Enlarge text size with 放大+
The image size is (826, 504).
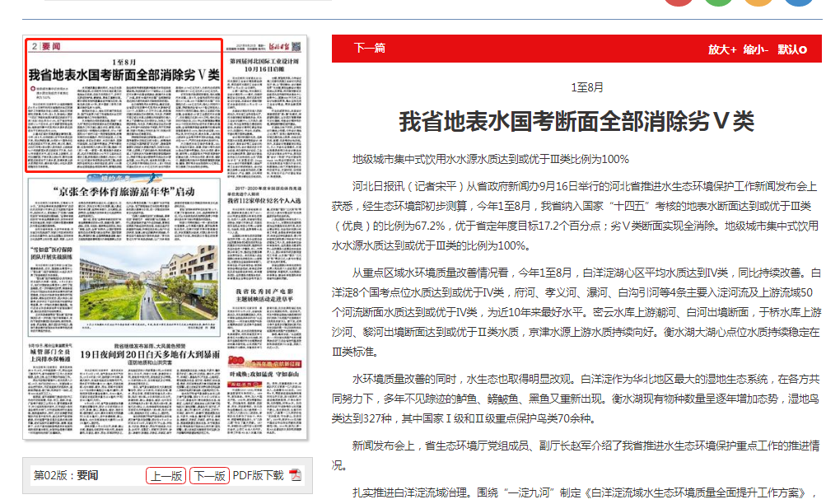click(721, 49)
